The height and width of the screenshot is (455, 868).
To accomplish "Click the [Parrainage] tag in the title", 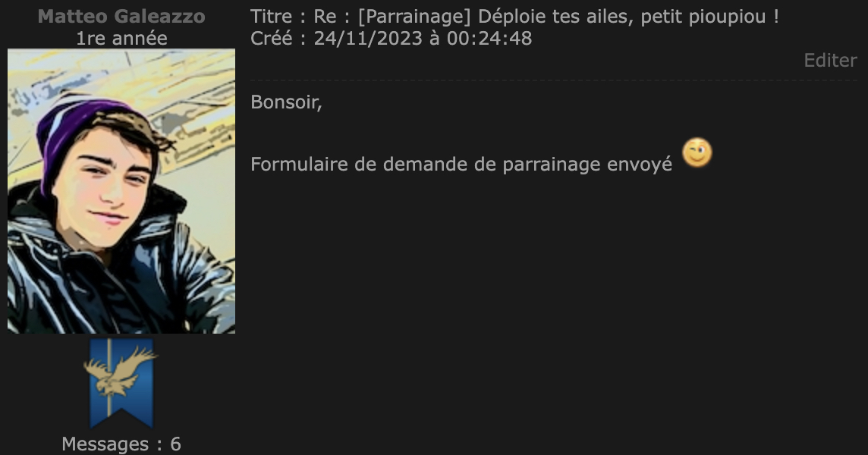I will (x=414, y=17).
